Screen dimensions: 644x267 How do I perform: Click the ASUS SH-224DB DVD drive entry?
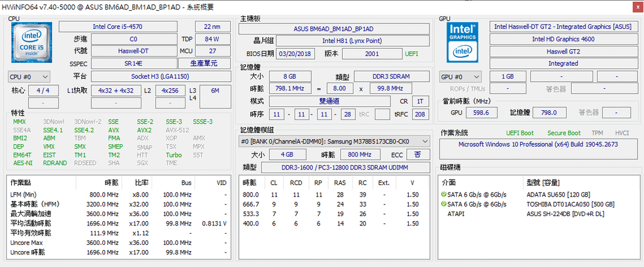click(565, 213)
